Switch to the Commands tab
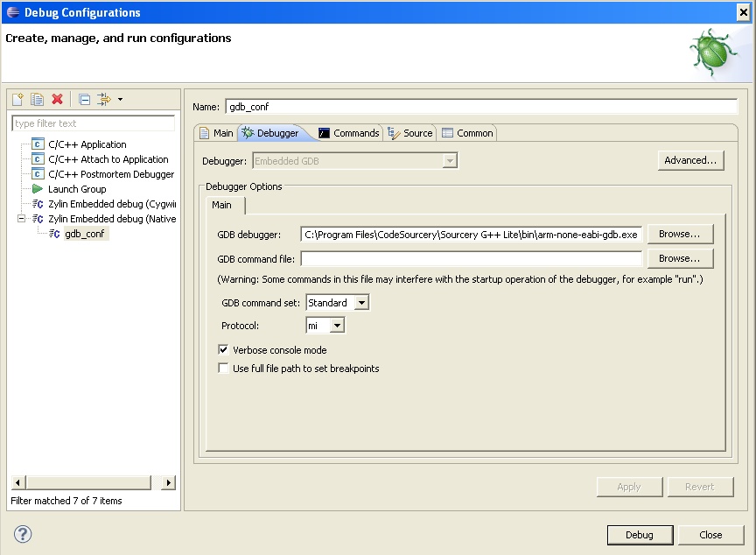 pos(348,133)
